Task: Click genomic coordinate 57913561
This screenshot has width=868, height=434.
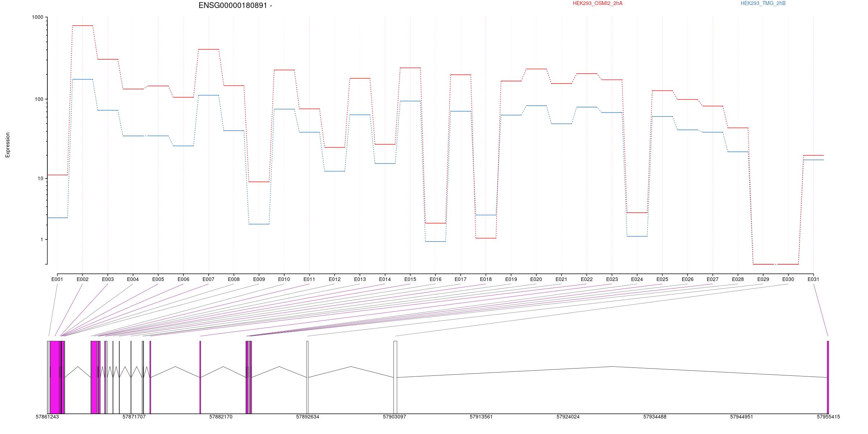Action: 481,417
